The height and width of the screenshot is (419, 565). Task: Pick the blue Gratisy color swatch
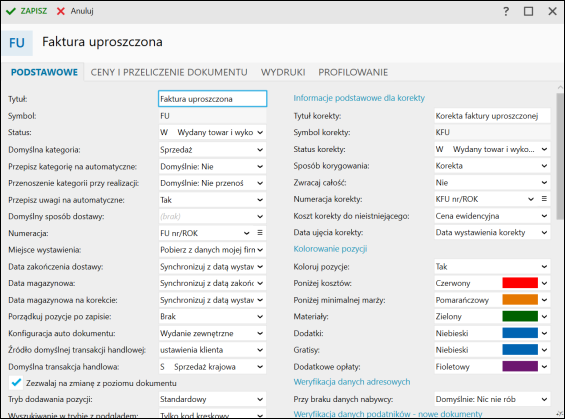click(520, 349)
